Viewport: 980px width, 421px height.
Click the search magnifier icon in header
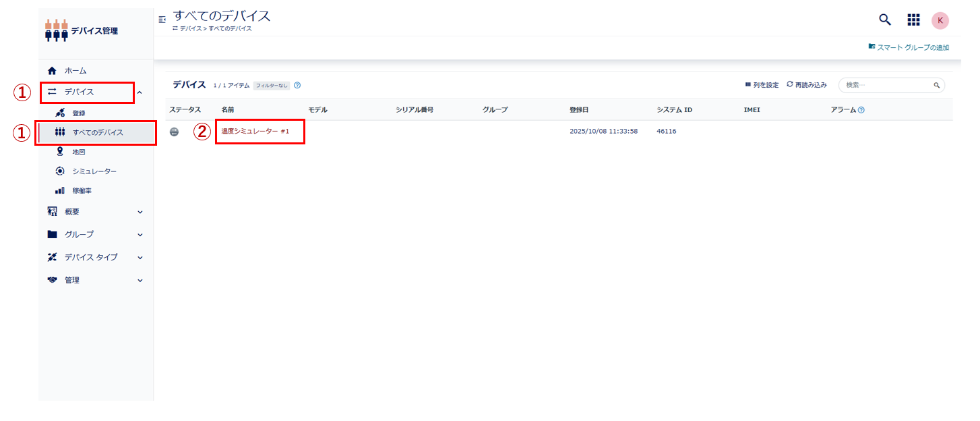885,20
